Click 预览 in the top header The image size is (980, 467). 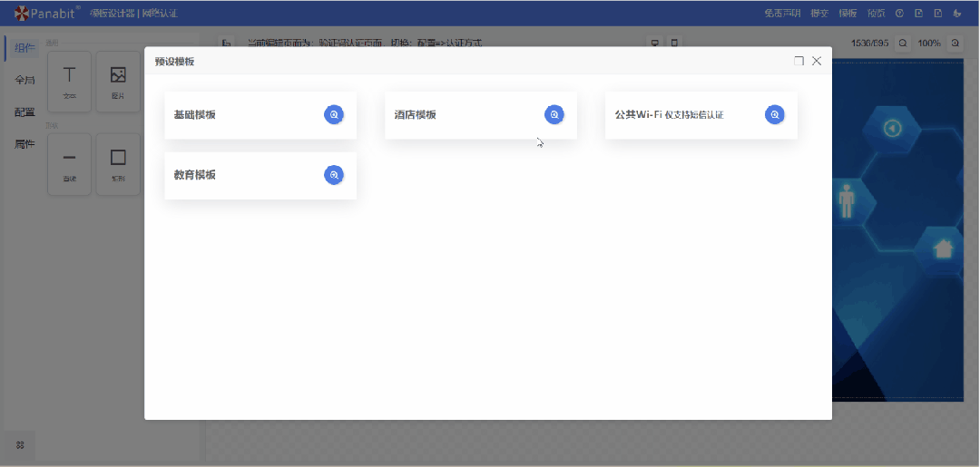877,13
